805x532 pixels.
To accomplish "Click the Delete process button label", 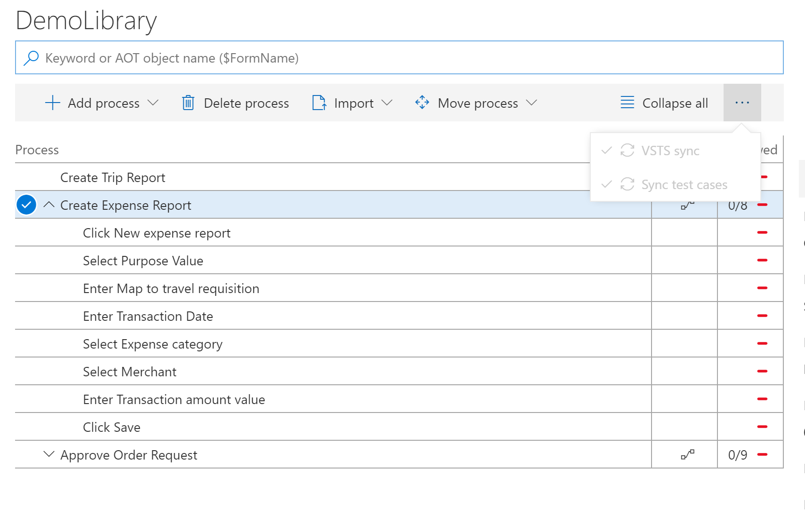I will 246,103.
